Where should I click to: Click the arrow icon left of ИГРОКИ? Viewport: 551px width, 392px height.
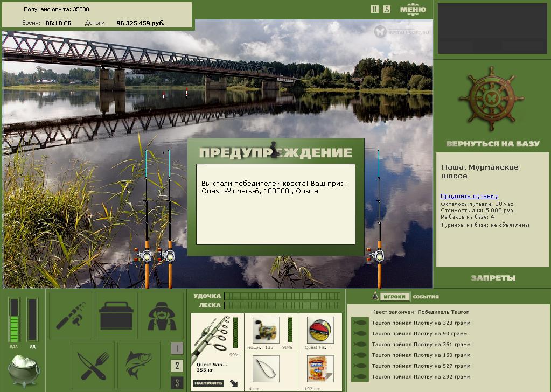[375, 297]
